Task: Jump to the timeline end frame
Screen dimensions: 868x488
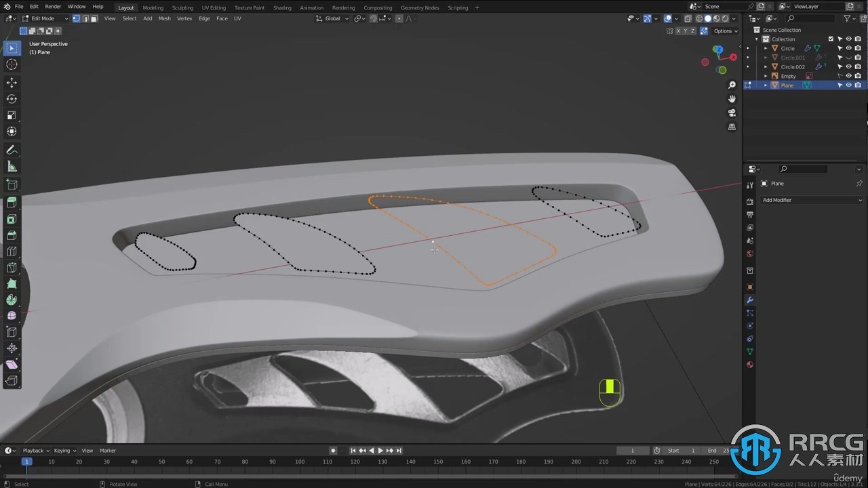Action: pos(399,451)
